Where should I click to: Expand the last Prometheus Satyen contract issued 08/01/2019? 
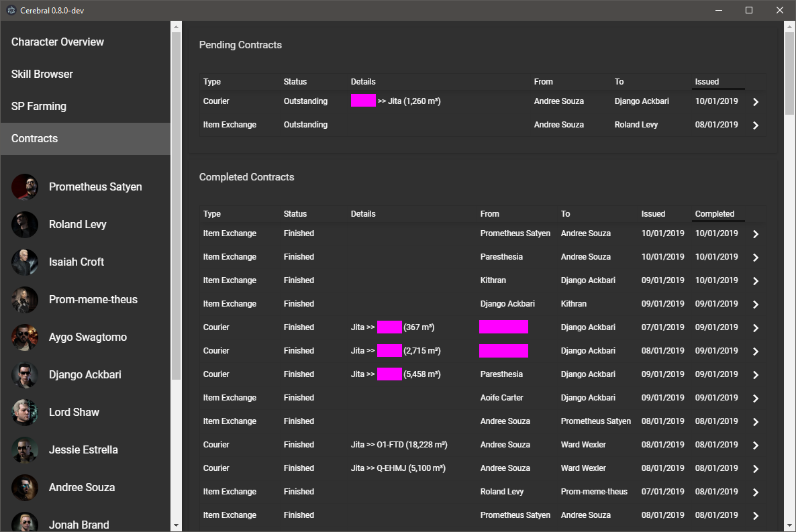click(x=755, y=516)
